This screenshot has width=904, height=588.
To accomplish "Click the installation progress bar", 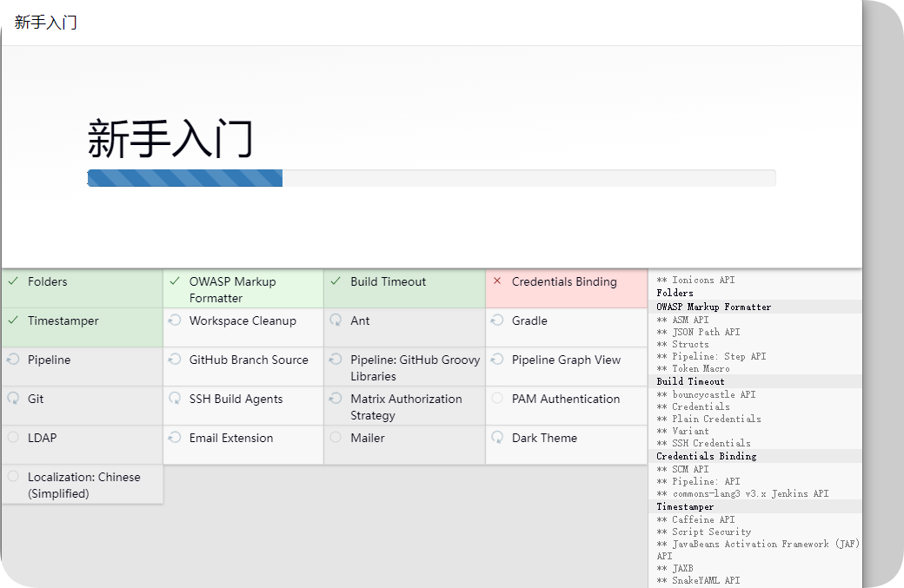I will click(432, 178).
